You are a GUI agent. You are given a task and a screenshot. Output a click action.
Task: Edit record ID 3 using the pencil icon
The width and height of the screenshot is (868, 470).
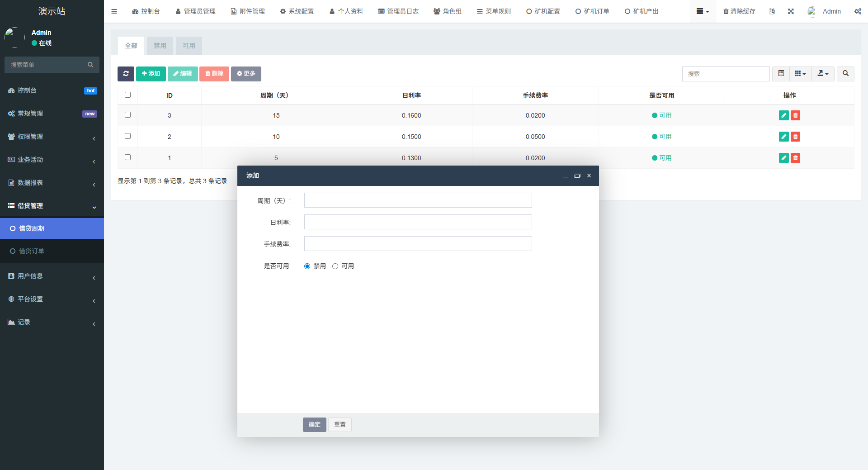[x=783, y=115]
